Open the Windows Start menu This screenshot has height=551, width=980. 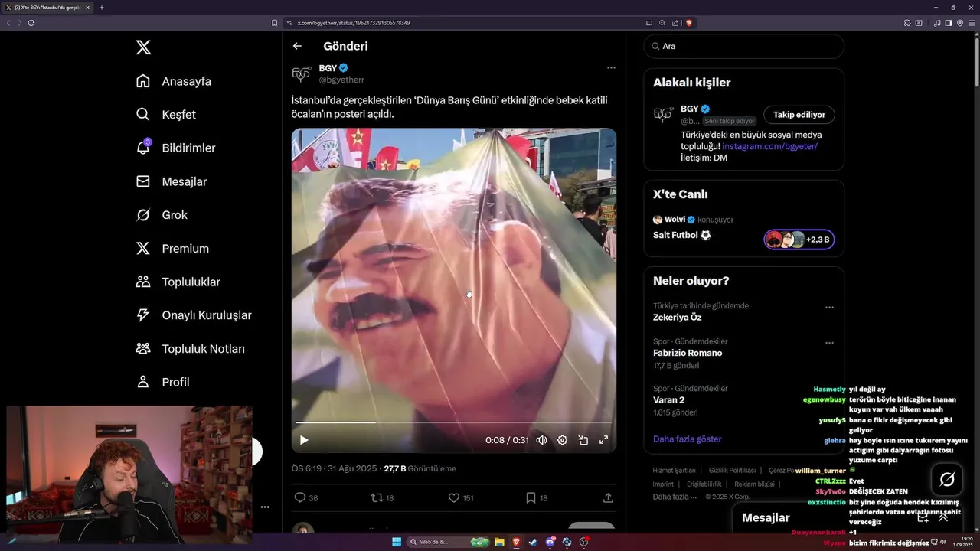397,542
